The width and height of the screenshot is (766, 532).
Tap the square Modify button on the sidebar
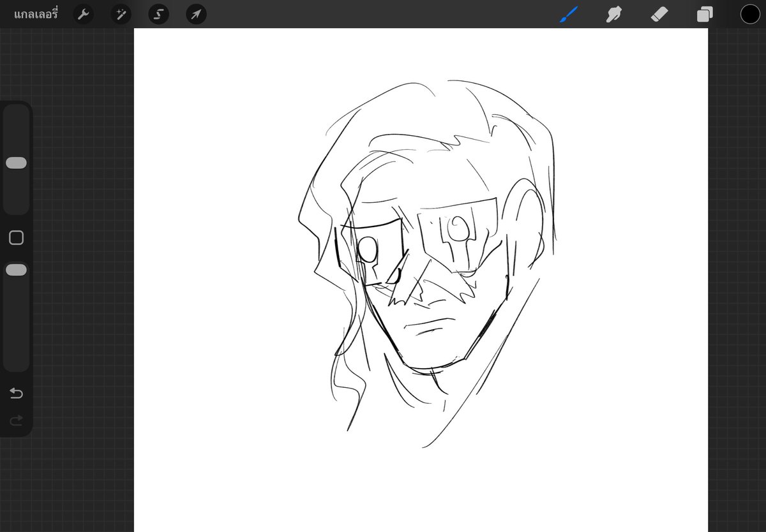point(16,237)
